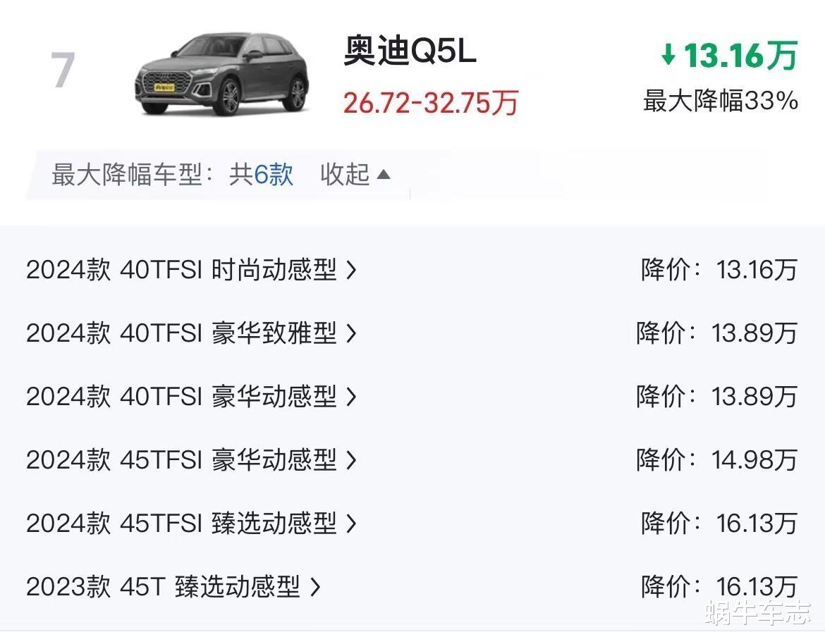Open 2024款 45TFSI 臻选动感型 chevron
The width and height of the screenshot is (825, 644).
(x=351, y=524)
